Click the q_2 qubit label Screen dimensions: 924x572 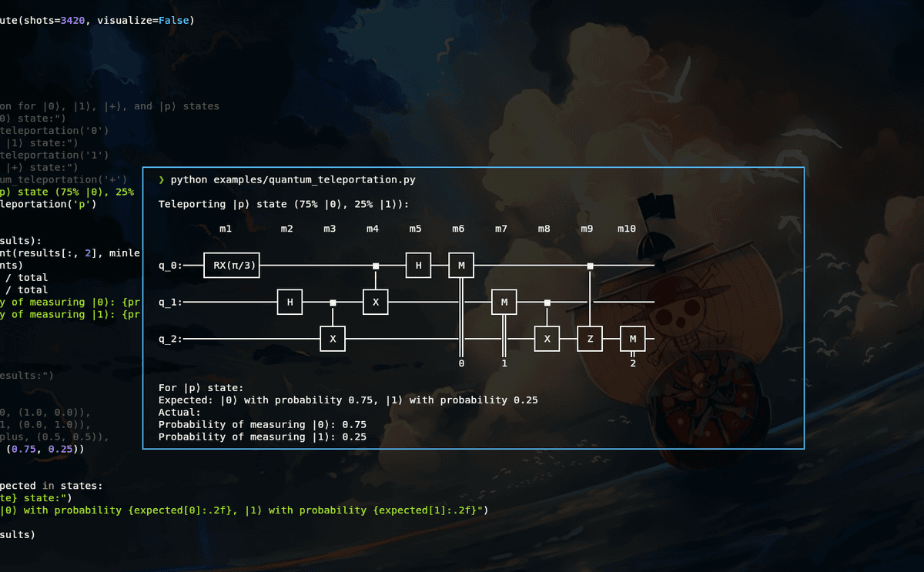click(169, 339)
